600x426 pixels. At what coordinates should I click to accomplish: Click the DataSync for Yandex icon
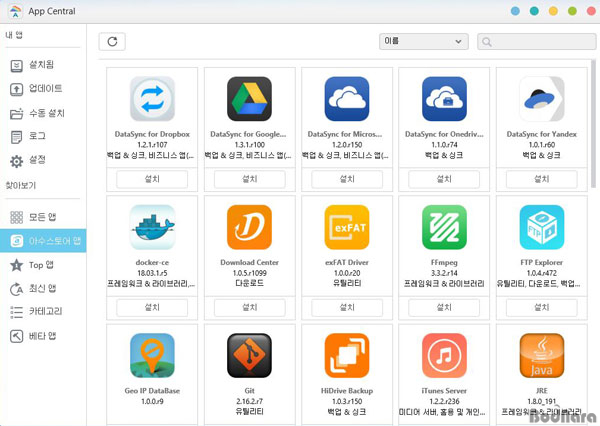coord(541,99)
